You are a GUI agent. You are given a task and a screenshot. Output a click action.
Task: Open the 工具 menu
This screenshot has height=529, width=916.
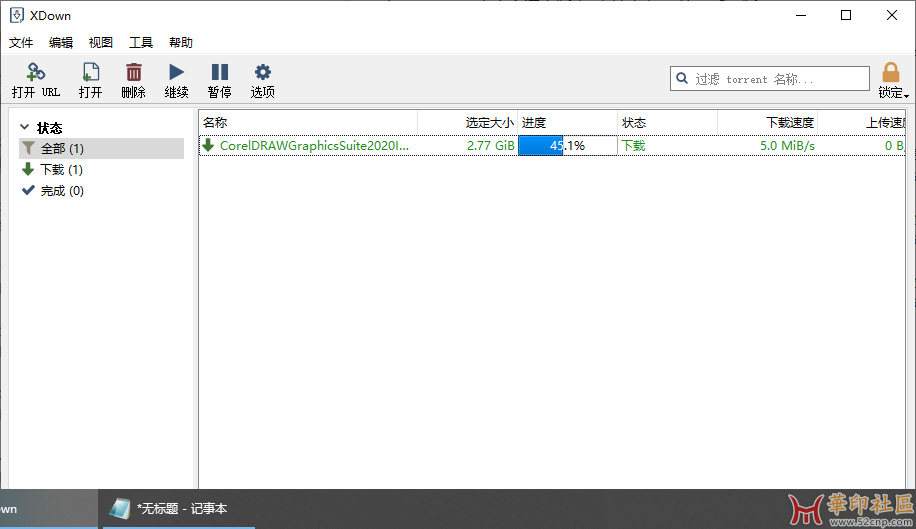tap(141, 43)
